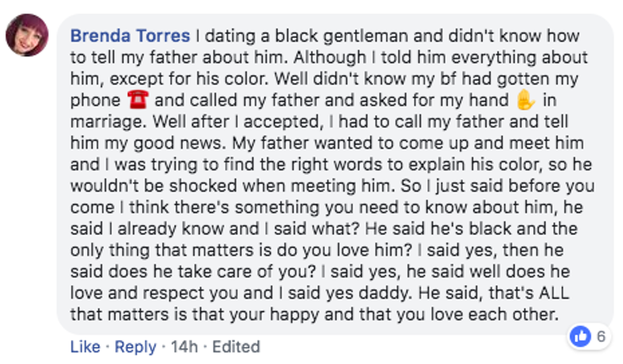Click the word "phone" beside the telephone emoji
The image size is (623, 364).
point(95,100)
